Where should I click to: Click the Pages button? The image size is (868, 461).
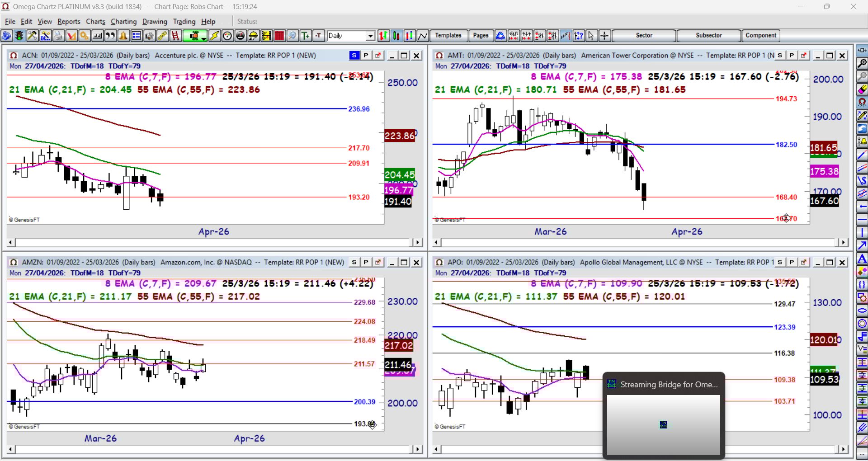coord(481,36)
